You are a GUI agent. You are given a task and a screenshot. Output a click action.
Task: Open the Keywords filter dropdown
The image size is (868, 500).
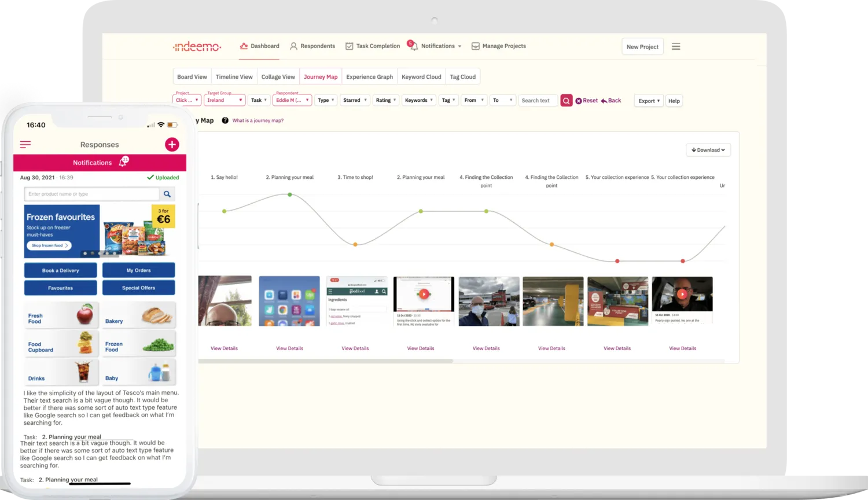[419, 101]
